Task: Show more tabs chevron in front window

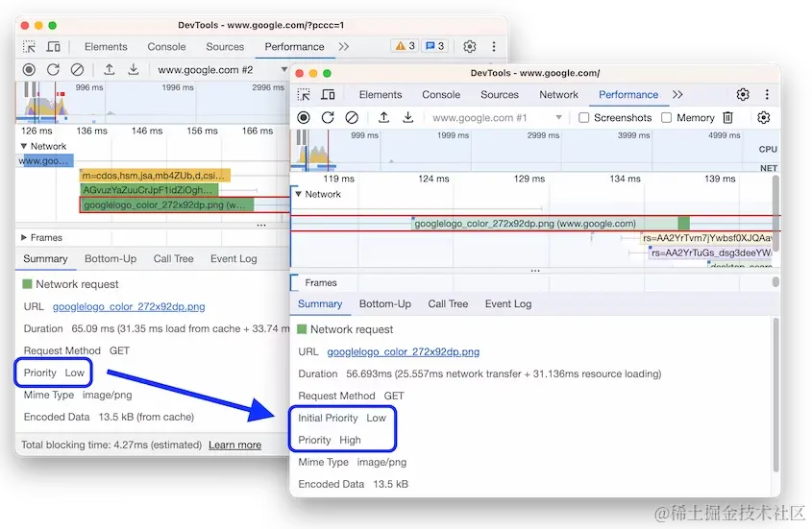Action: click(677, 94)
